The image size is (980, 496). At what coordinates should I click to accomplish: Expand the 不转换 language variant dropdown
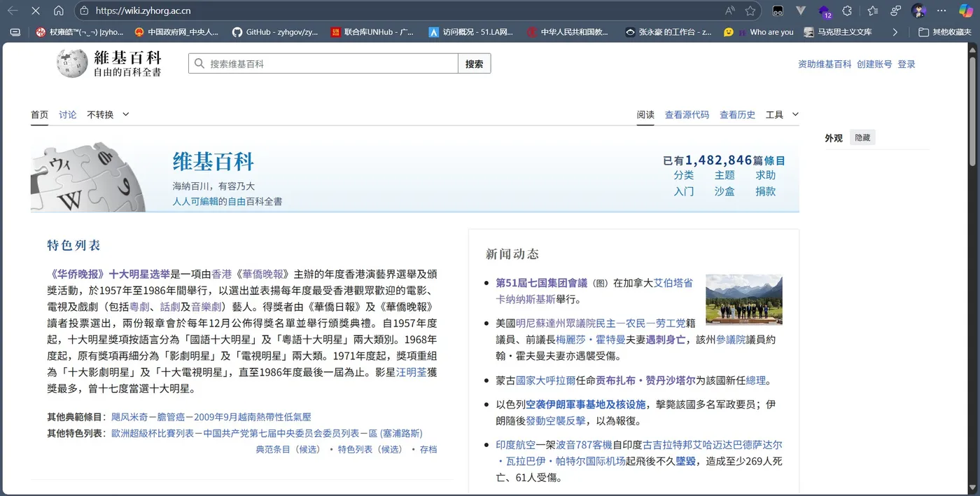point(108,114)
